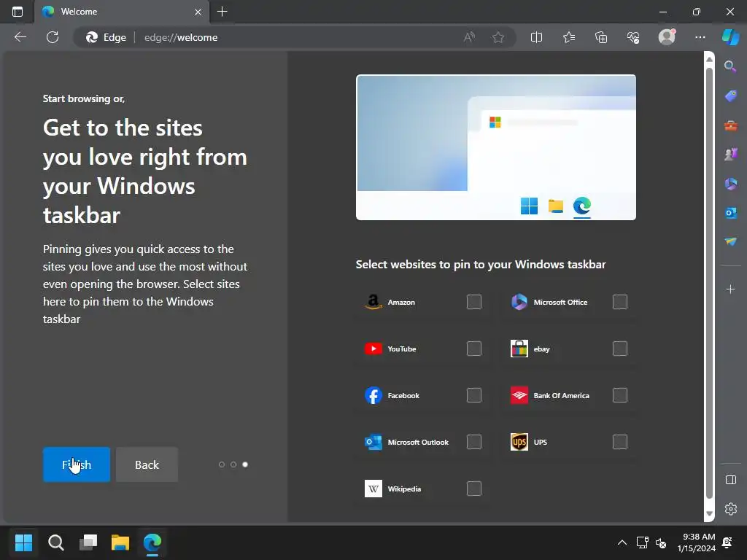The height and width of the screenshot is (560, 747).
Task: Open Collections
Action: (601, 37)
